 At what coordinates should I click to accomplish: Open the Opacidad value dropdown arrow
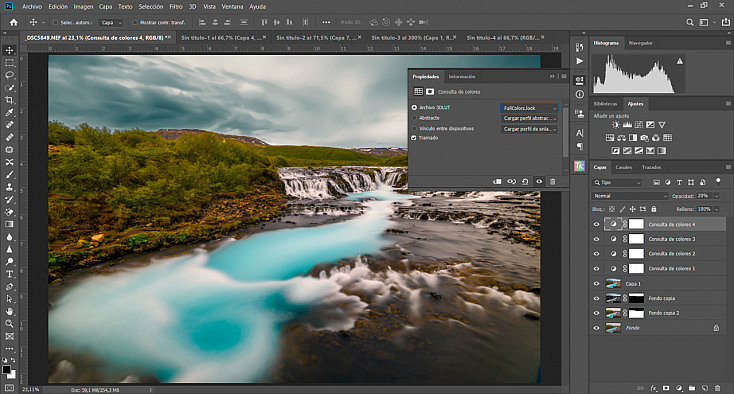coord(716,196)
